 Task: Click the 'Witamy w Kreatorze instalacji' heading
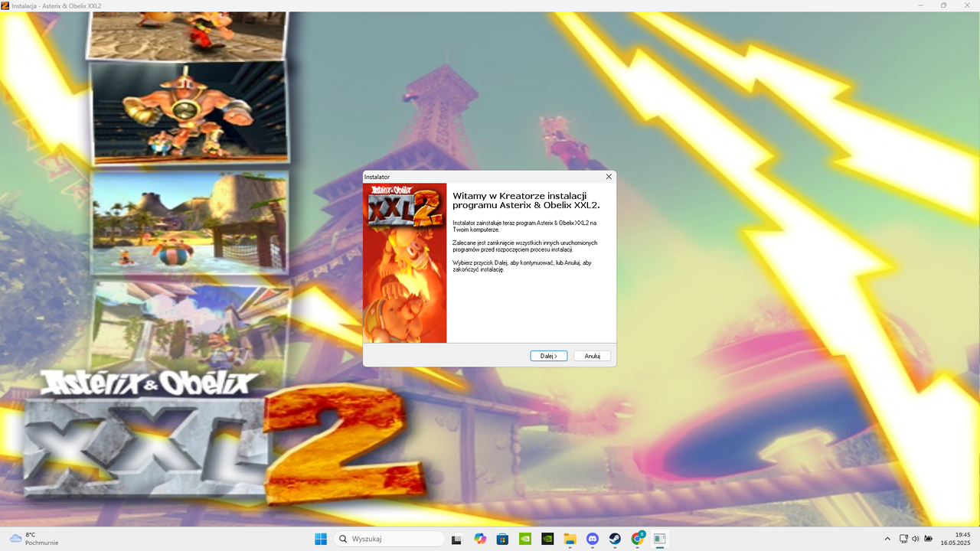click(x=526, y=201)
